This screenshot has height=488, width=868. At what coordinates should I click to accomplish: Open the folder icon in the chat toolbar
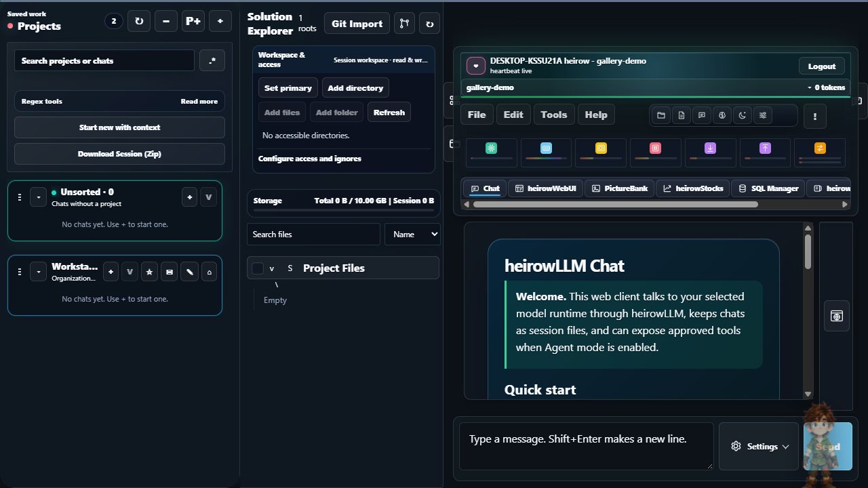pos(661,115)
